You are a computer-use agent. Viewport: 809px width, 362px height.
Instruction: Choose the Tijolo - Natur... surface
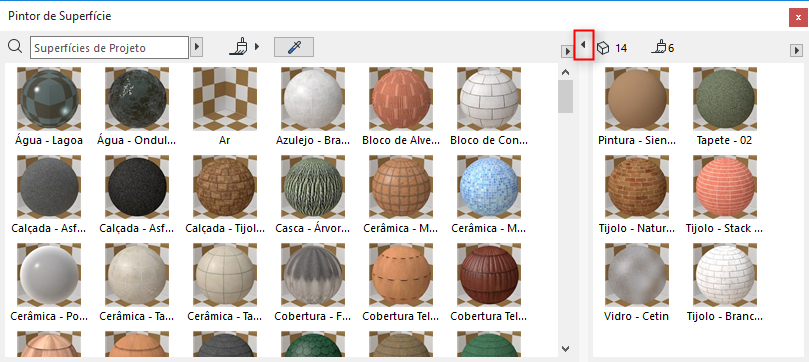(637, 195)
